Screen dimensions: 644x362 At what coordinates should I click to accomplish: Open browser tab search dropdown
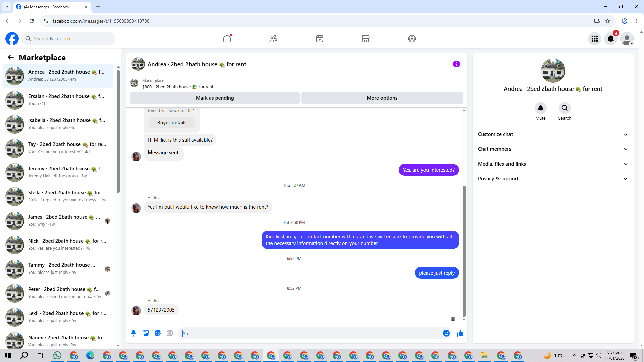tap(7, 7)
